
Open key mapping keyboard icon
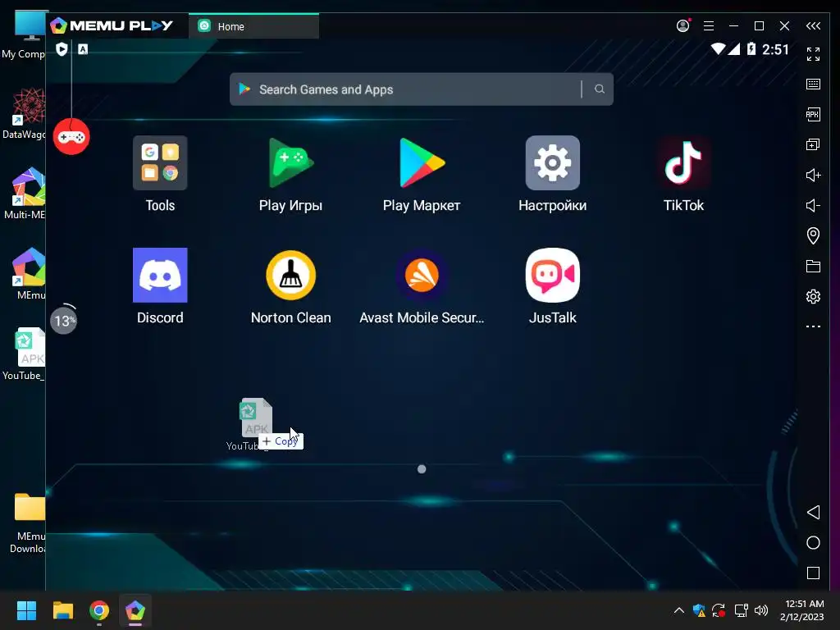point(813,84)
